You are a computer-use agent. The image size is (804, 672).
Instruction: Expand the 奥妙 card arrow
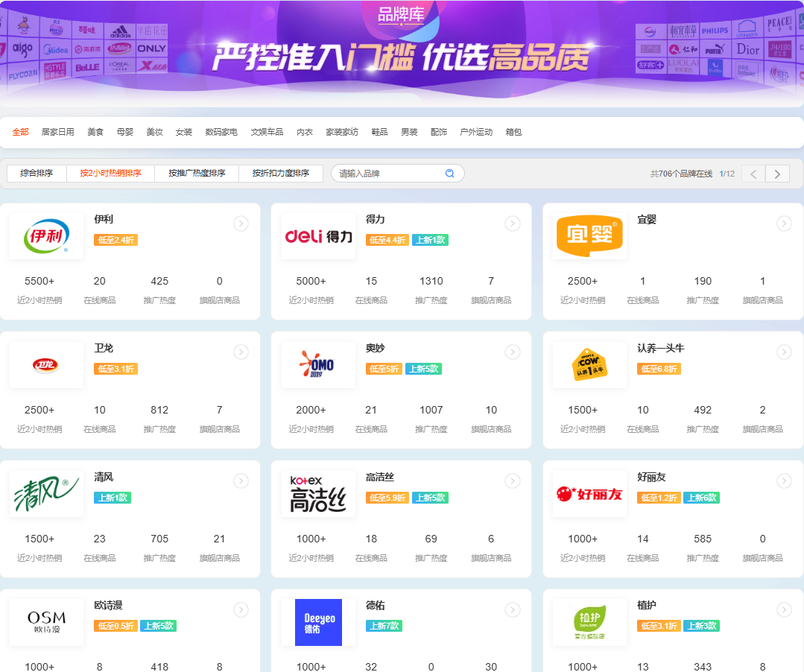point(512,352)
